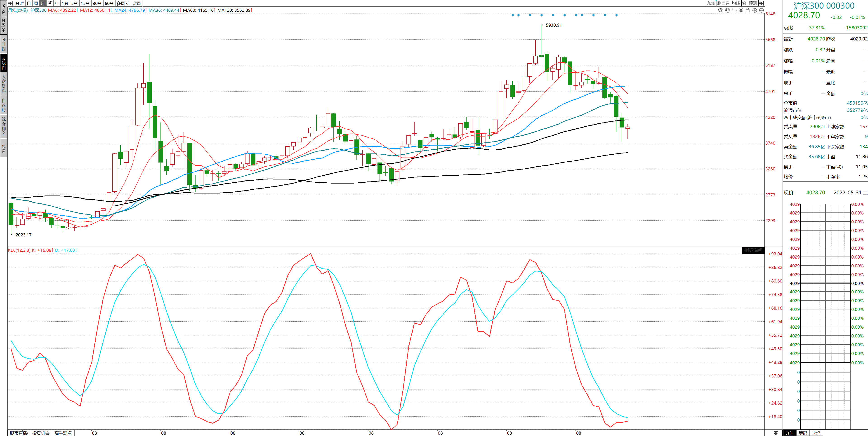Toggle the eye visibility icon above chart
868x436 pixels.
(x=720, y=10)
